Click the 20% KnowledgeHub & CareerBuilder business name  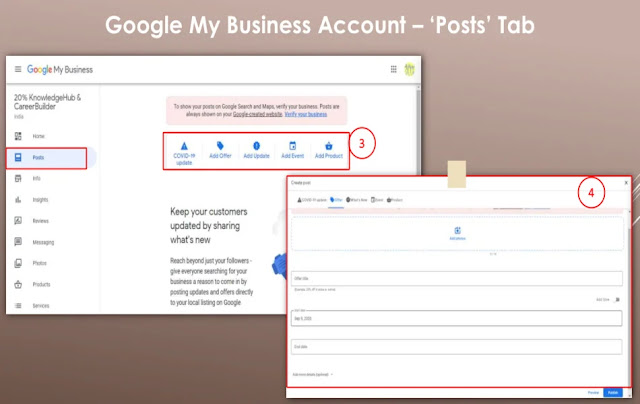(47, 102)
